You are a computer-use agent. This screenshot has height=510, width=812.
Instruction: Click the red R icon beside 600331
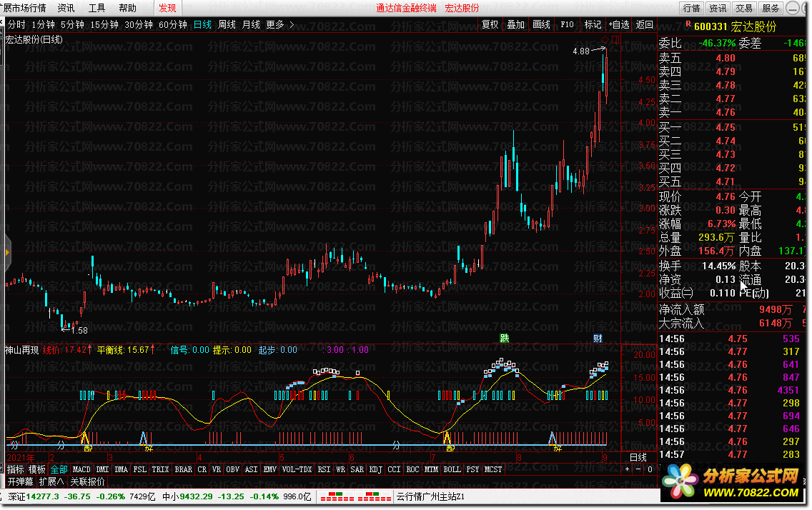(x=688, y=24)
